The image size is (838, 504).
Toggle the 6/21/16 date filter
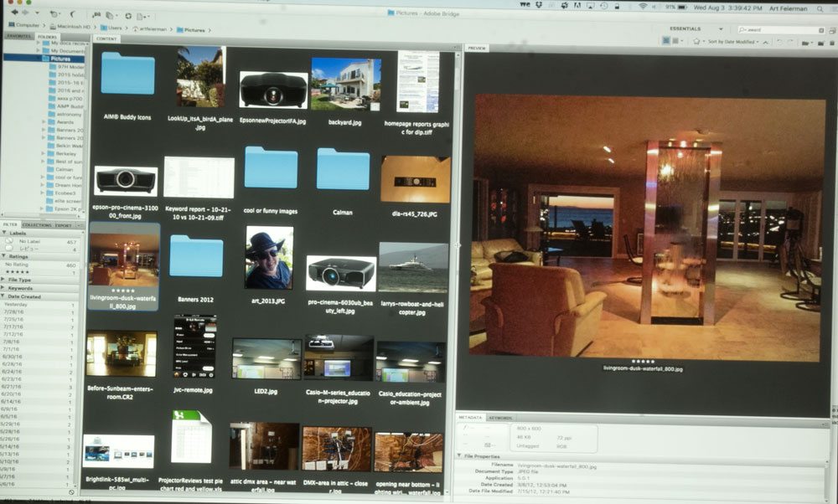point(37,387)
